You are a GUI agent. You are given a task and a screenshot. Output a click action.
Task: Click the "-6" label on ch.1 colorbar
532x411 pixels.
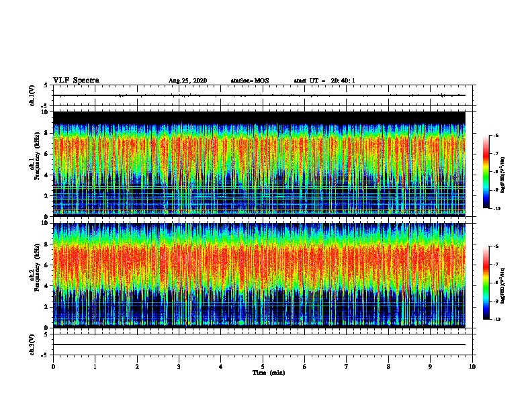pos(496,135)
